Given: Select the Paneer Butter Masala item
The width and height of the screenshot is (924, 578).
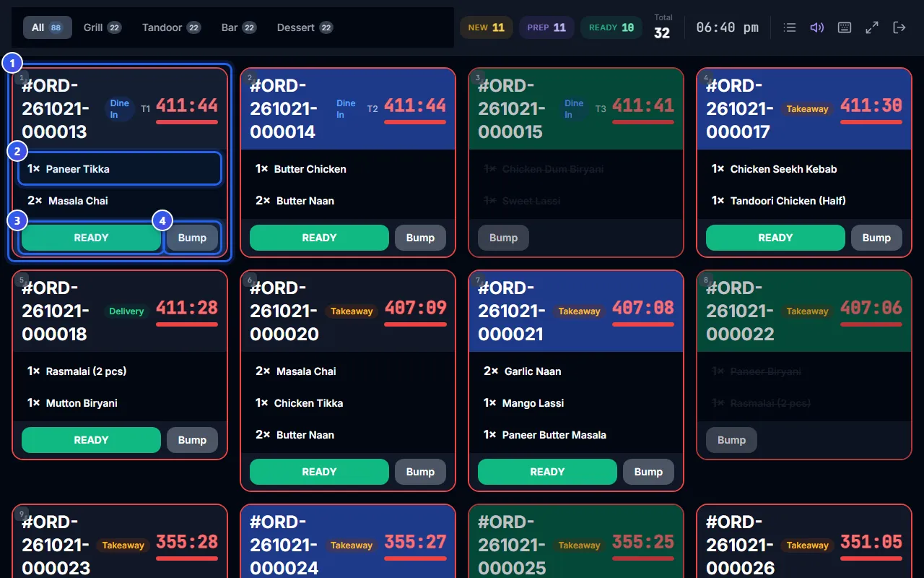Looking at the screenshot, I should (576, 435).
